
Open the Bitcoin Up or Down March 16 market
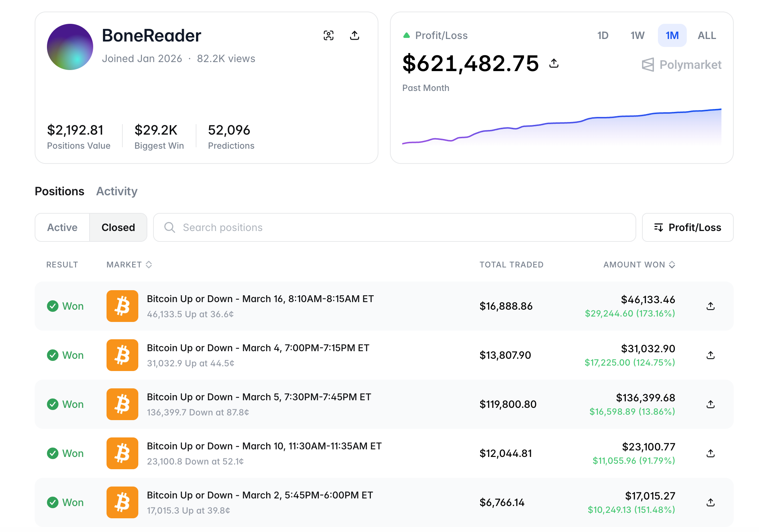coord(260,299)
